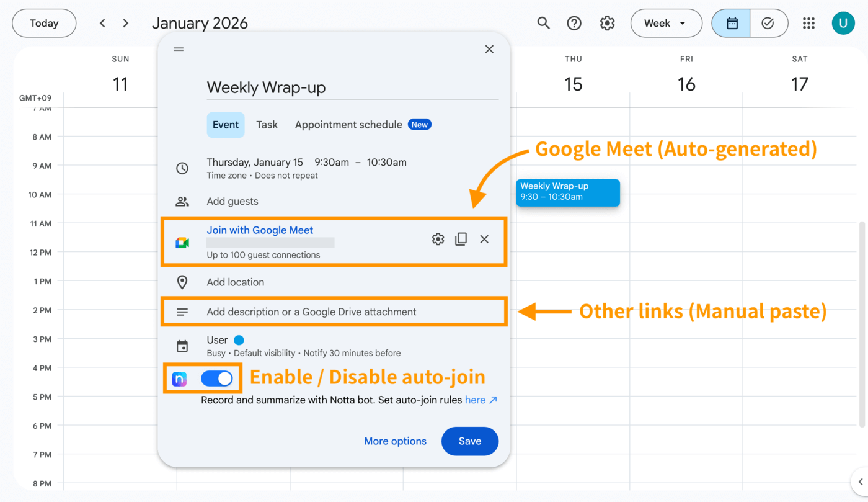Image resolution: width=868 pixels, height=502 pixels.
Task: Select the Event tab
Action: tap(226, 125)
